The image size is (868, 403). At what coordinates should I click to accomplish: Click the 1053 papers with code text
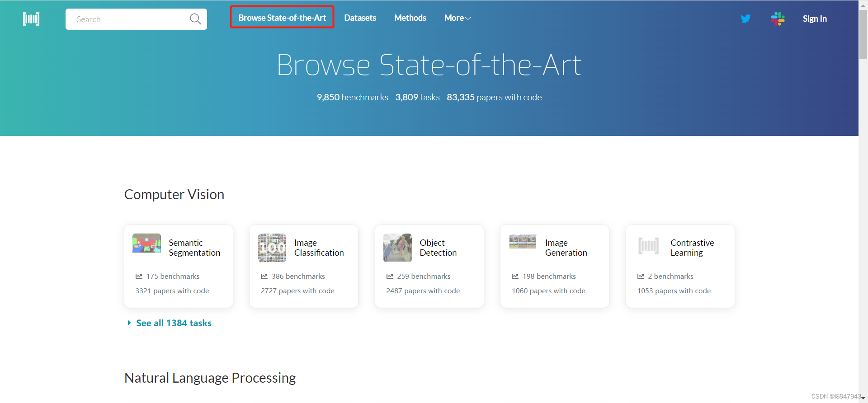coord(674,291)
